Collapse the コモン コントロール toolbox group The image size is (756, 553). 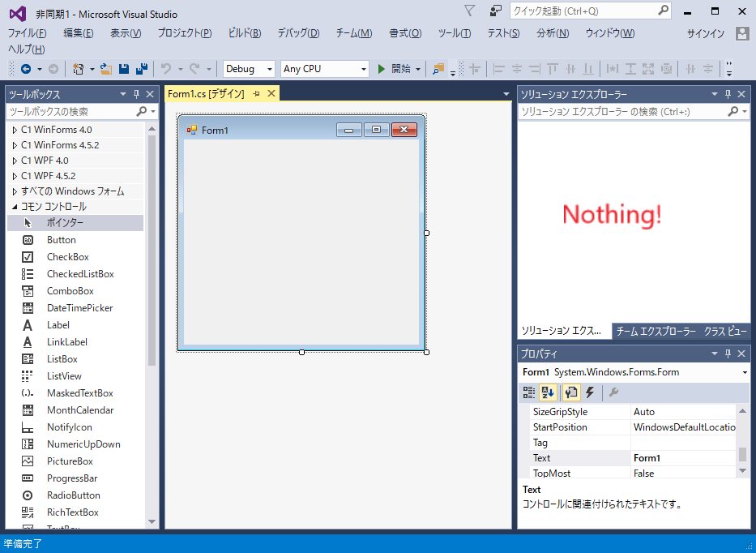pyautogui.click(x=15, y=207)
